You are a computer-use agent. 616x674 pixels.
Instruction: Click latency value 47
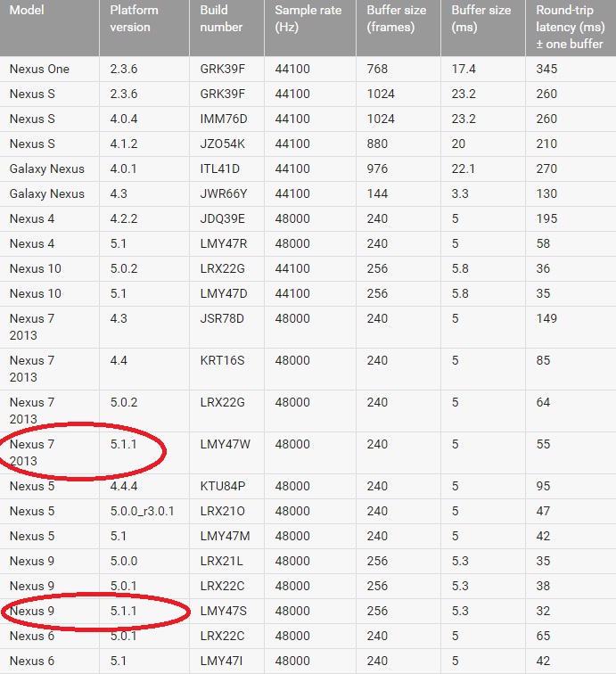tap(543, 511)
